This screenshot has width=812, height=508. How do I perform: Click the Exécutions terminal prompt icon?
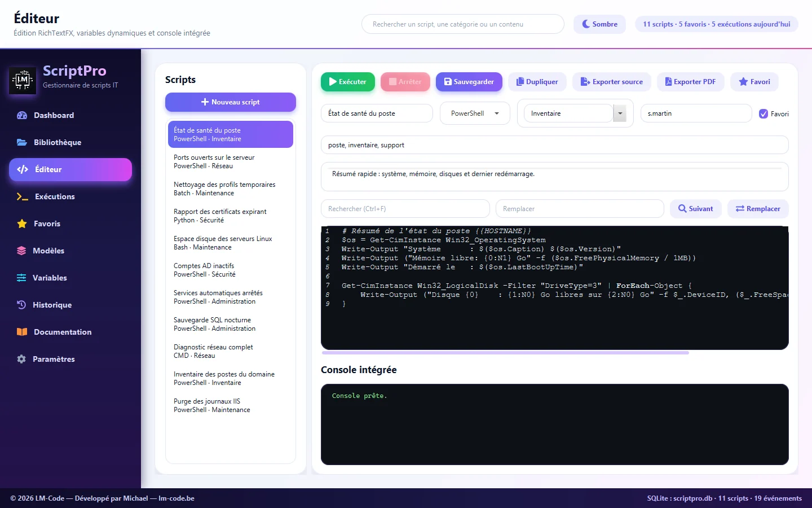[23, 196]
